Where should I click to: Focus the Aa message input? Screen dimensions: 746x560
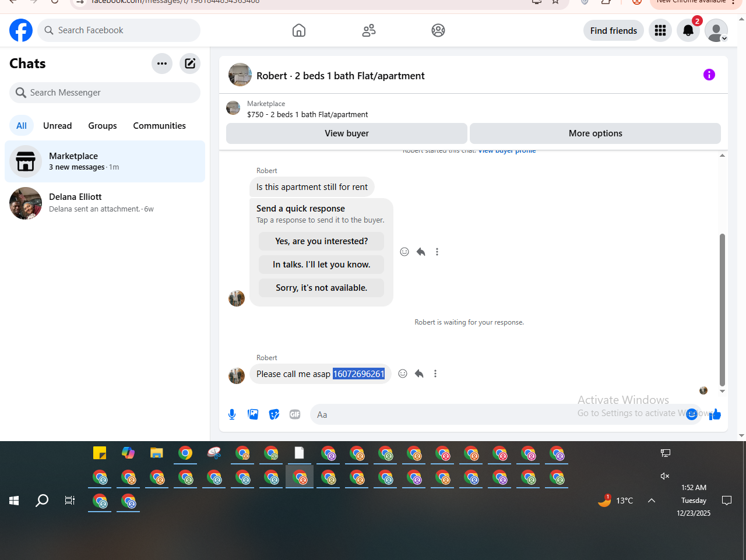click(x=498, y=414)
